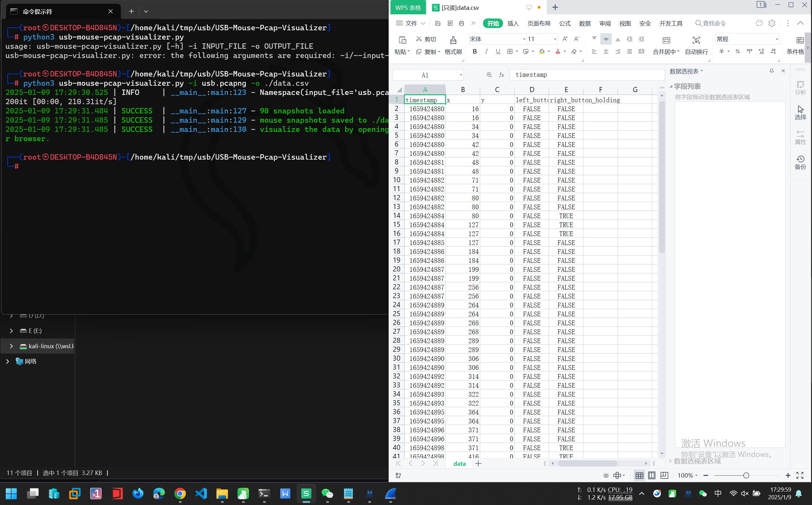Image resolution: width=812 pixels, height=505 pixels.
Task: Click the Cut (剪切) scissors icon
Action: [x=419, y=39]
